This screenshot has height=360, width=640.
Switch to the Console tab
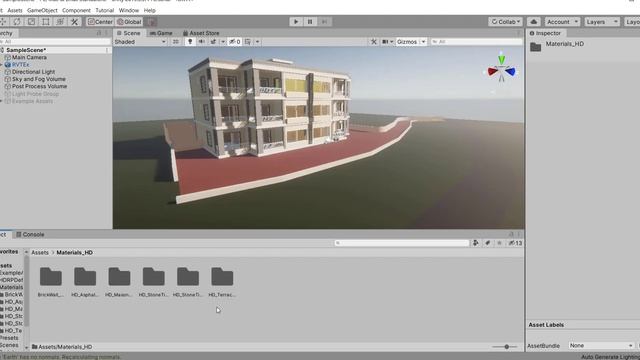(30, 234)
